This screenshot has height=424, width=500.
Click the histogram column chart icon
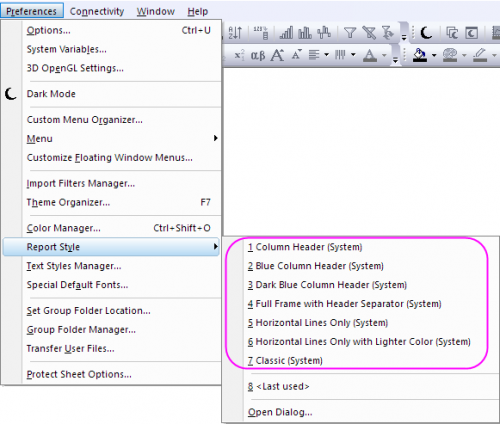(x=305, y=33)
